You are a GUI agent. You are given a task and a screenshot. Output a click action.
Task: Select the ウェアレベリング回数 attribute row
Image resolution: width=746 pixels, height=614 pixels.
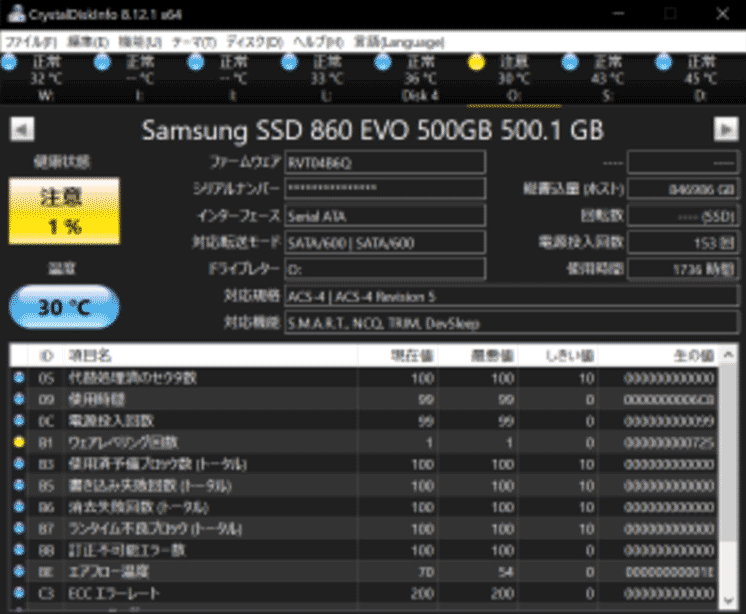pyautogui.click(x=363, y=442)
